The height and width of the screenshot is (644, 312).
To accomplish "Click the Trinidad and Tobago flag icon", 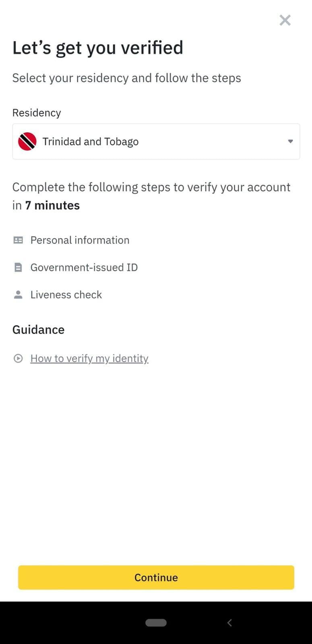I will (x=27, y=142).
